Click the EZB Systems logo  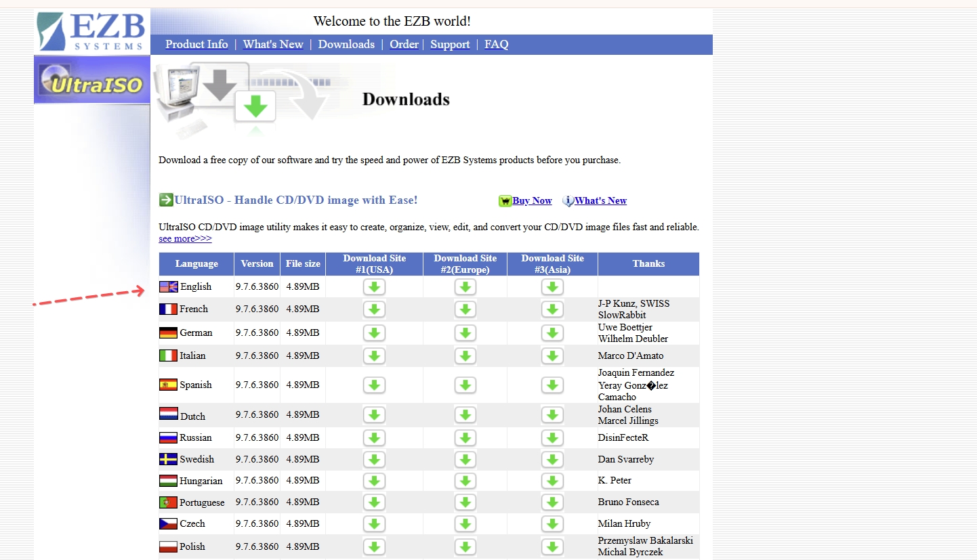[x=92, y=32]
